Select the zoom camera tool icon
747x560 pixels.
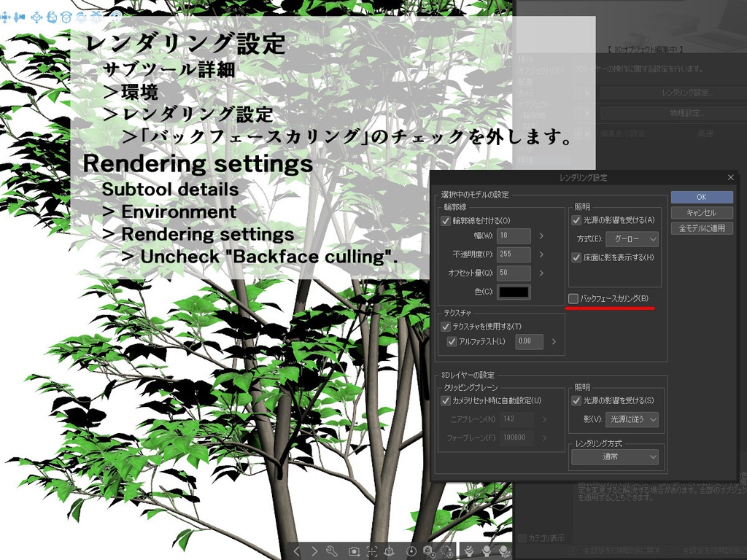[17, 16]
